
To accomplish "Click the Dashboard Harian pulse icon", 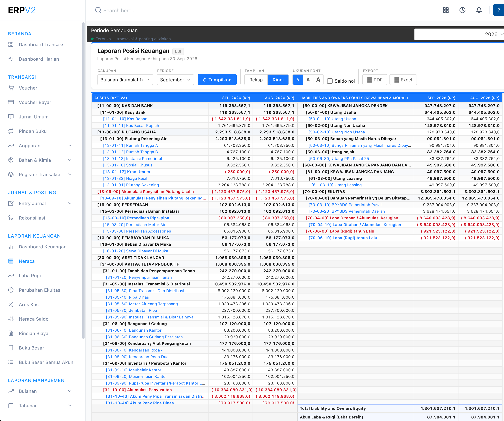I will [11, 59].
